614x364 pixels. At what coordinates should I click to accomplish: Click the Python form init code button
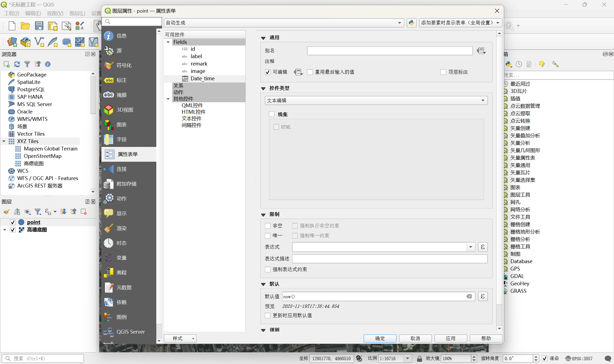[x=411, y=23]
